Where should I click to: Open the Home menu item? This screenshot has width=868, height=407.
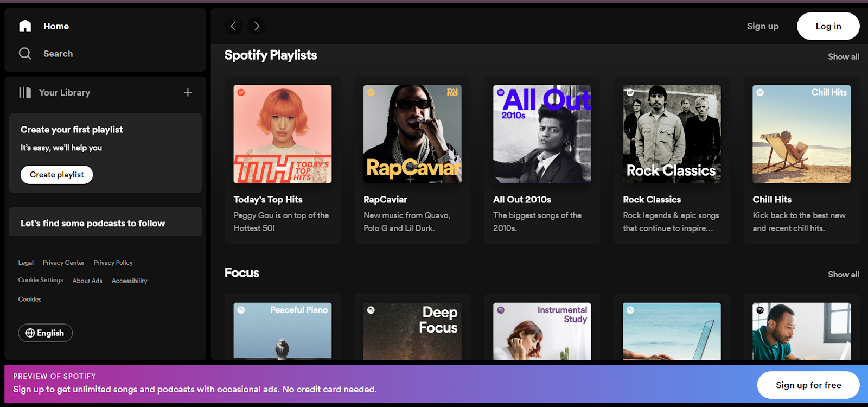(56, 26)
